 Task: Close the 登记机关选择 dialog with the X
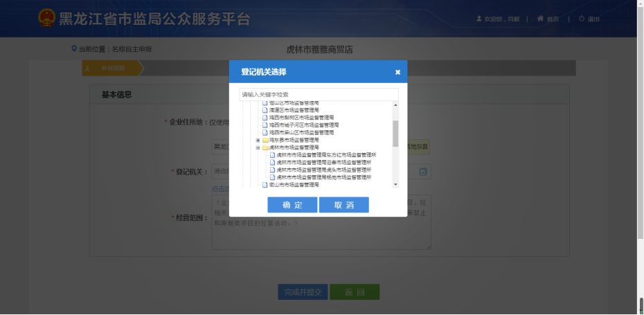pos(397,72)
